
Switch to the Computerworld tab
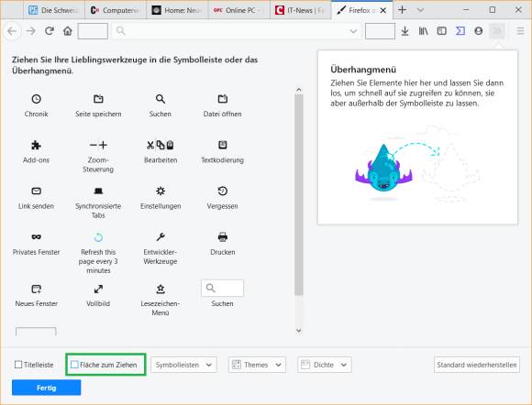point(116,10)
